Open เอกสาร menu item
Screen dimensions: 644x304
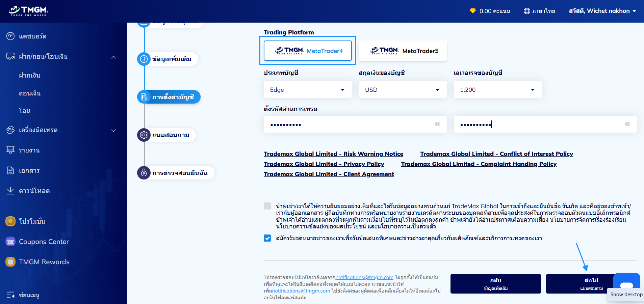(29, 170)
